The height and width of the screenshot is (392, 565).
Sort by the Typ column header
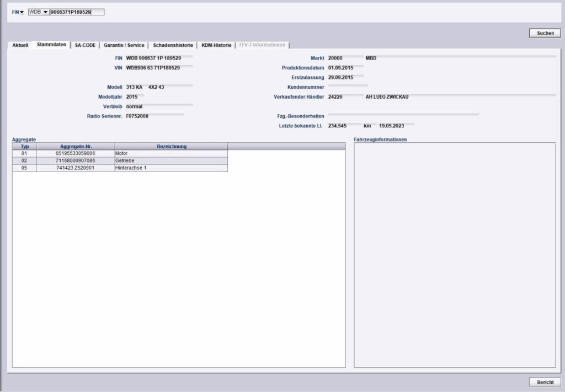coord(24,147)
